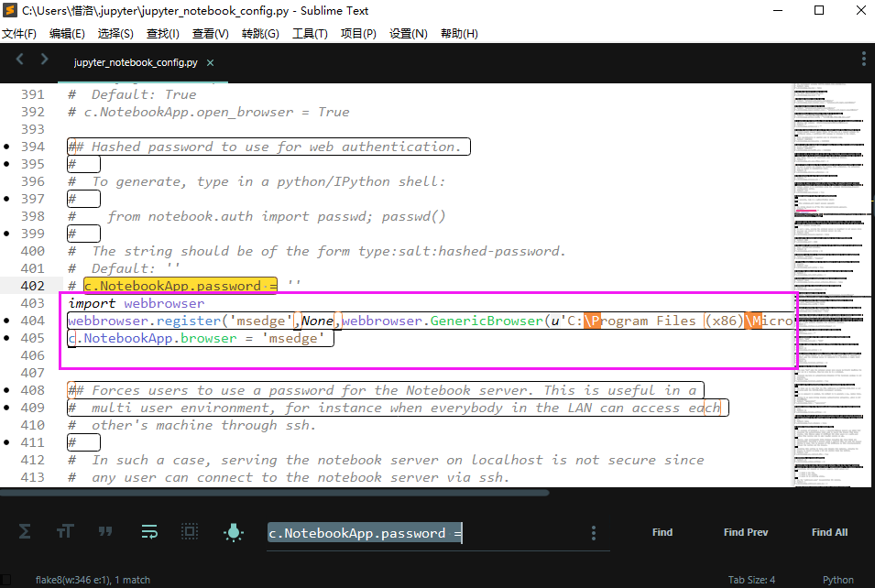The height and width of the screenshot is (588, 875).
Task: Open find history dots menu
Action: [x=594, y=533]
